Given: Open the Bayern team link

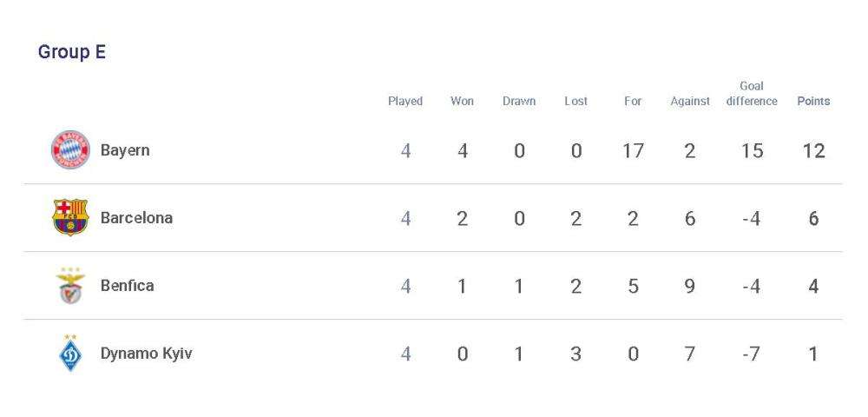Looking at the screenshot, I should (x=125, y=150).
